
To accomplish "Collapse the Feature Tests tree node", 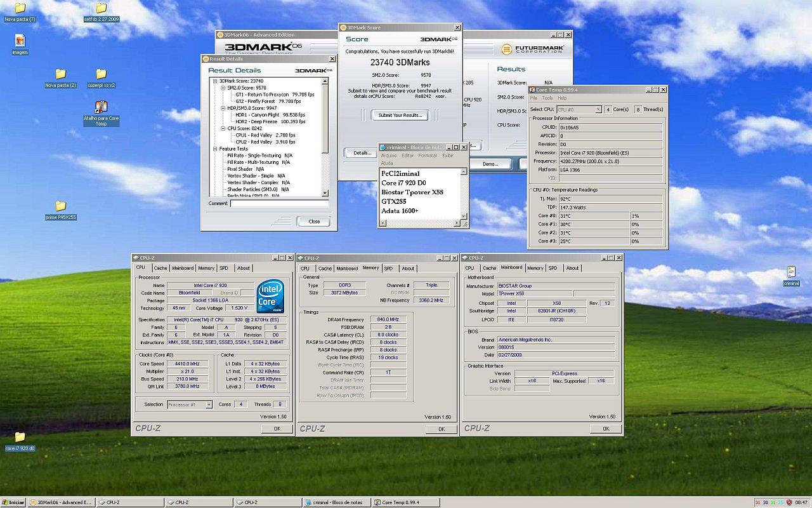I will pyautogui.click(x=215, y=149).
